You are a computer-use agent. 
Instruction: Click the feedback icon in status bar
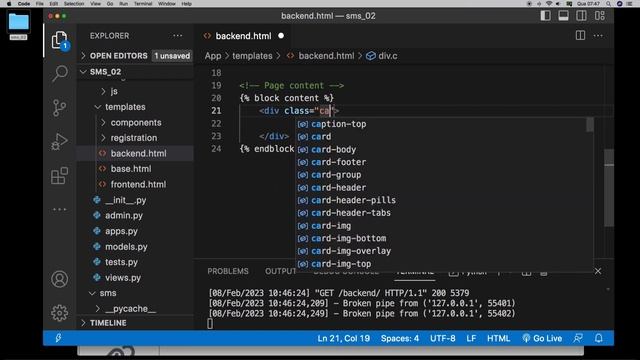[578, 338]
